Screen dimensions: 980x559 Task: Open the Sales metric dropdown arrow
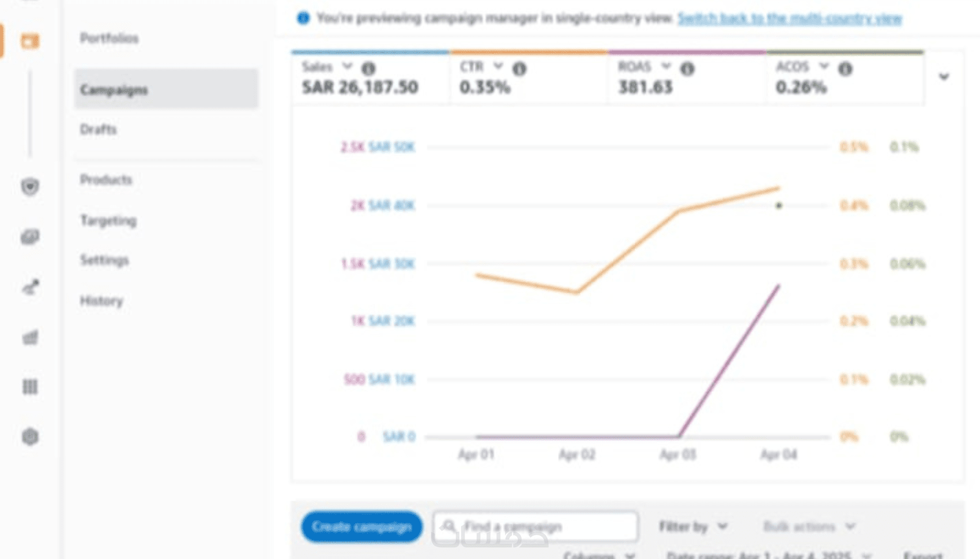click(x=347, y=66)
